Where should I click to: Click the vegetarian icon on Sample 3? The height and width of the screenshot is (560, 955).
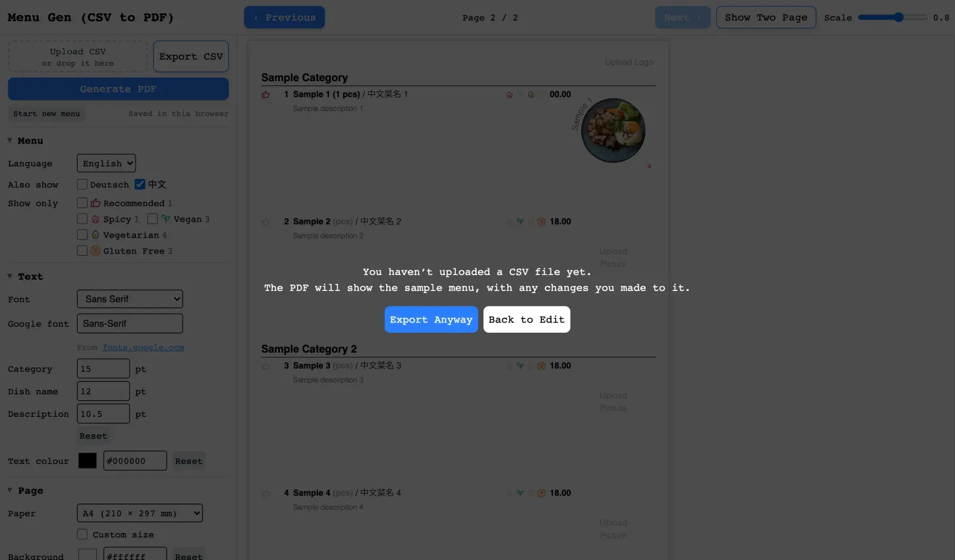531,366
